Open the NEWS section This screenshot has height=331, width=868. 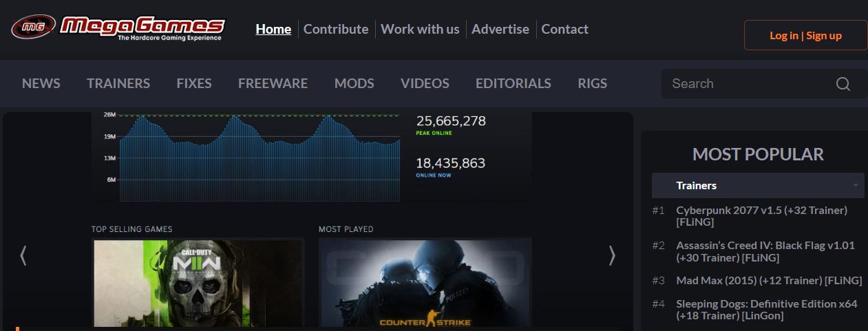(x=41, y=83)
